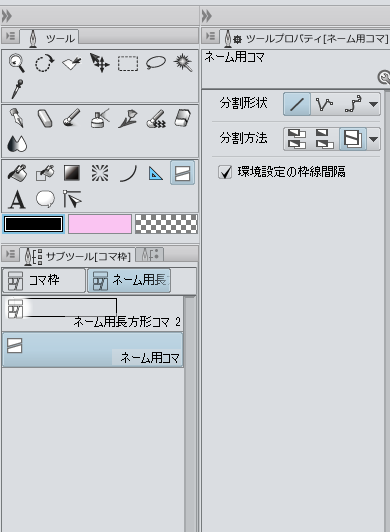Open the ネーム用長 sub tool group

[129, 280]
